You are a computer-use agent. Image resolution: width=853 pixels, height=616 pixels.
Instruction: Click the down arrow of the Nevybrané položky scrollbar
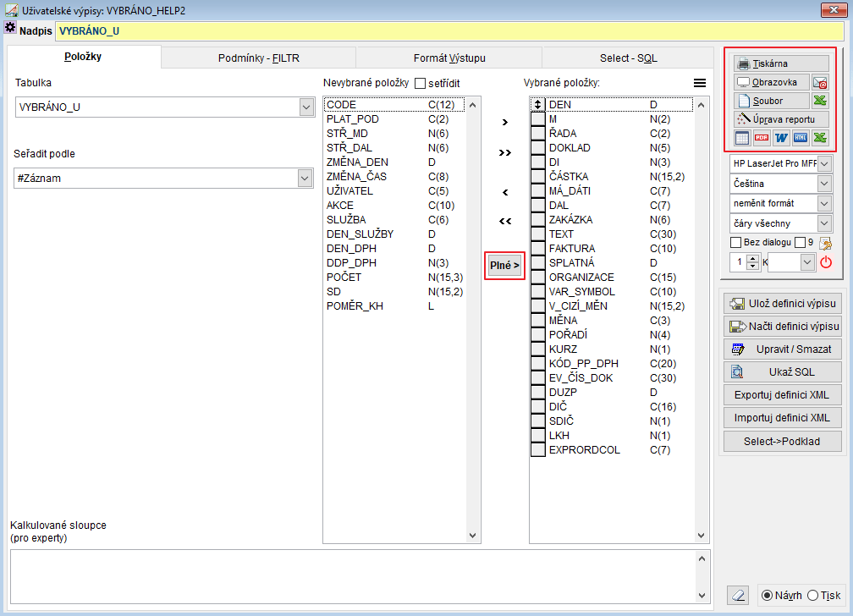pyautogui.click(x=472, y=536)
